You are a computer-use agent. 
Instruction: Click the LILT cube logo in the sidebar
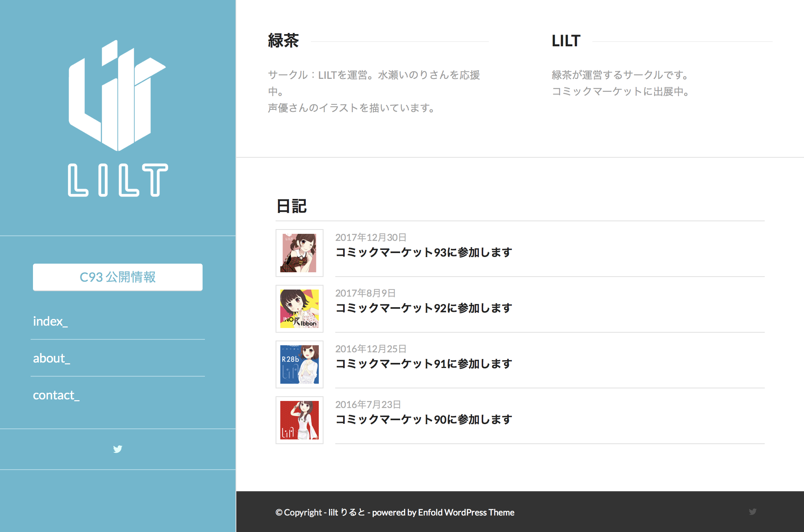click(x=117, y=95)
